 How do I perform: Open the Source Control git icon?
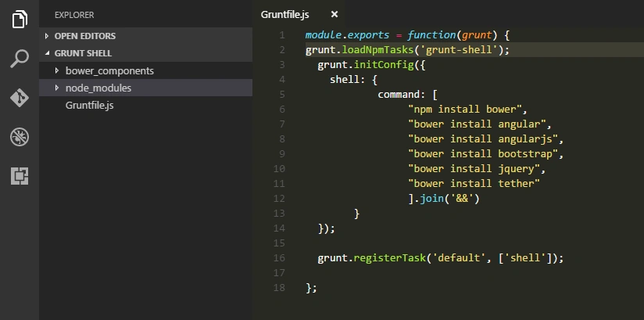[x=20, y=98]
